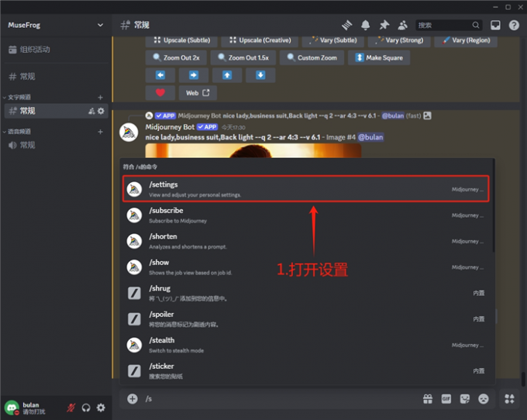Open the Web link button
The height and width of the screenshot is (420, 527).
pos(198,93)
